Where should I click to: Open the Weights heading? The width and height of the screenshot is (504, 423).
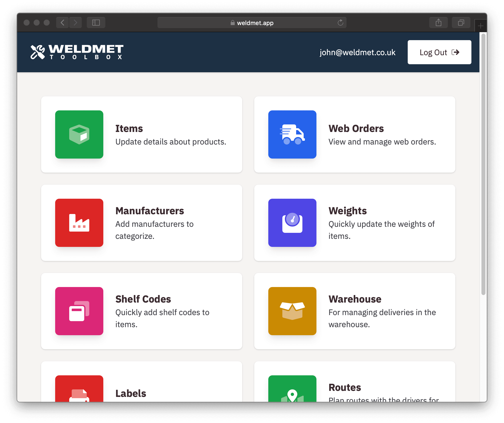348,211
